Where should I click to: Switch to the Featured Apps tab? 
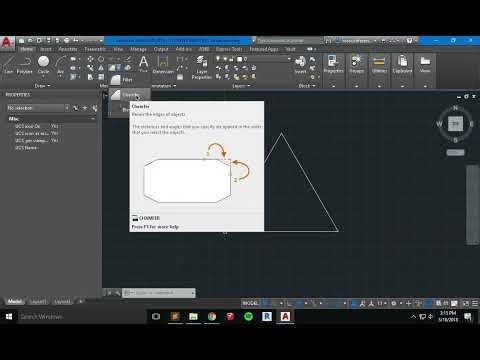(264, 49)
